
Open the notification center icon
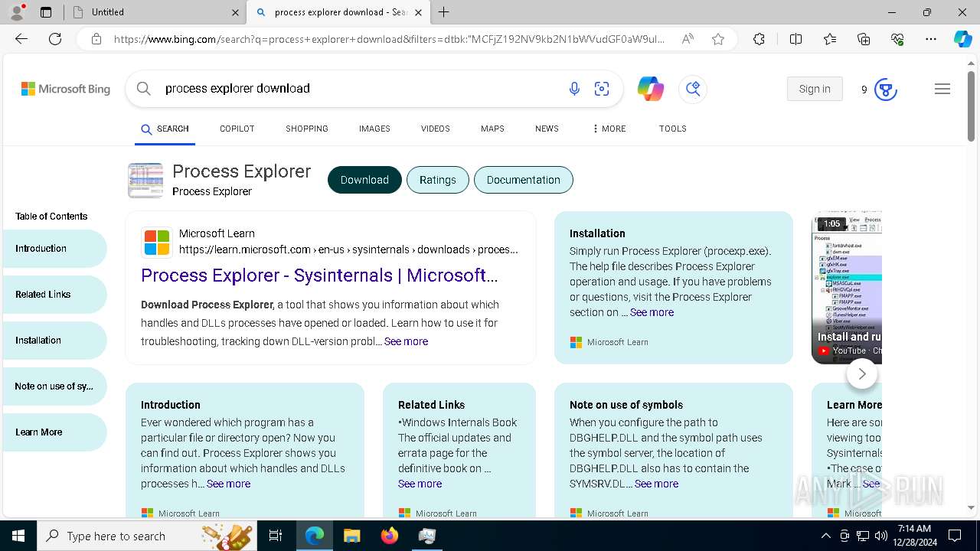click(x=955, y=536)
